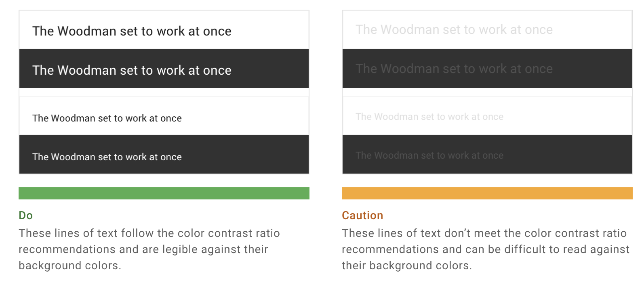Click small faded text on dark in Caution panel

tap(429, 155)
